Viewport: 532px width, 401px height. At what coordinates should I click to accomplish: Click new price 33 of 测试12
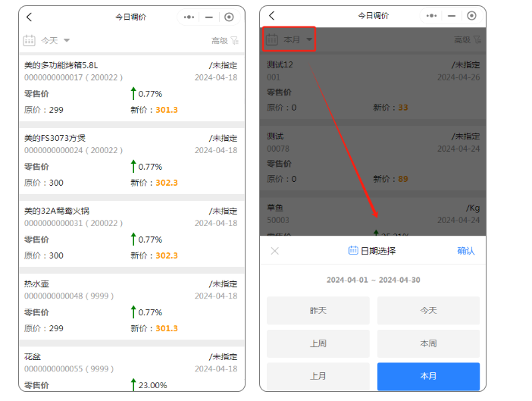click(403, 108)
